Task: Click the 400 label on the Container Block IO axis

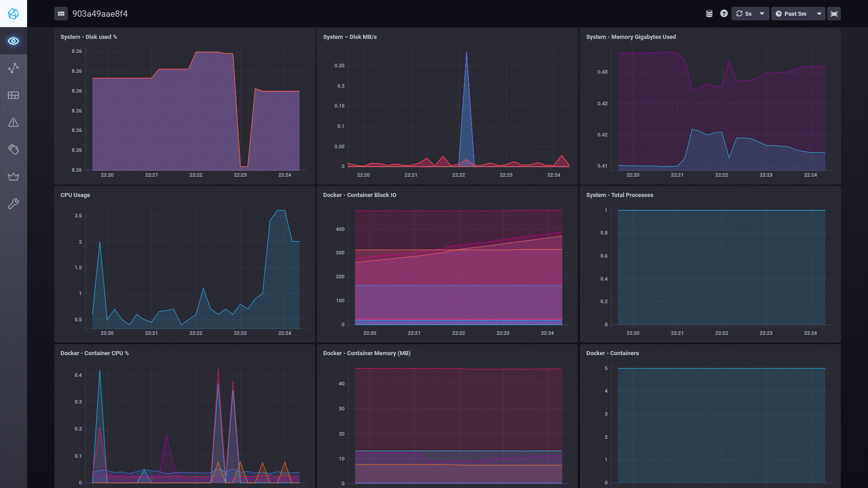Action: [340, 230]
